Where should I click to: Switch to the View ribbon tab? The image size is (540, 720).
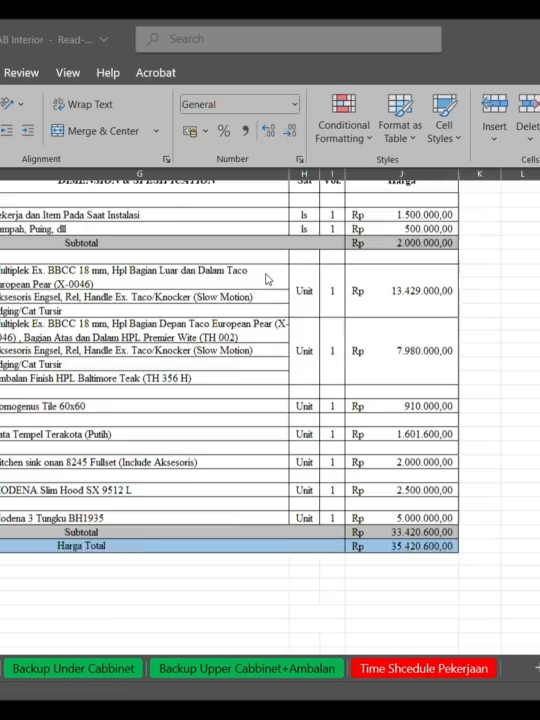[x=68, y=73]
